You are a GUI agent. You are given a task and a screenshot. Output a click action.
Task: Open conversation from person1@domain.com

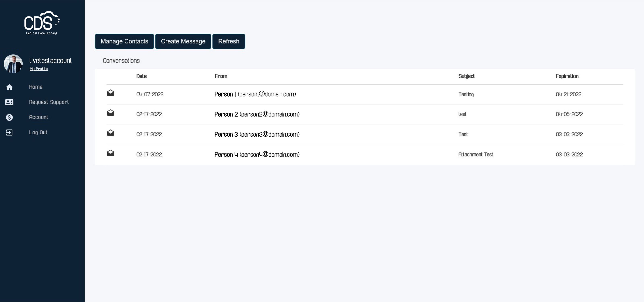coord(255,94)
